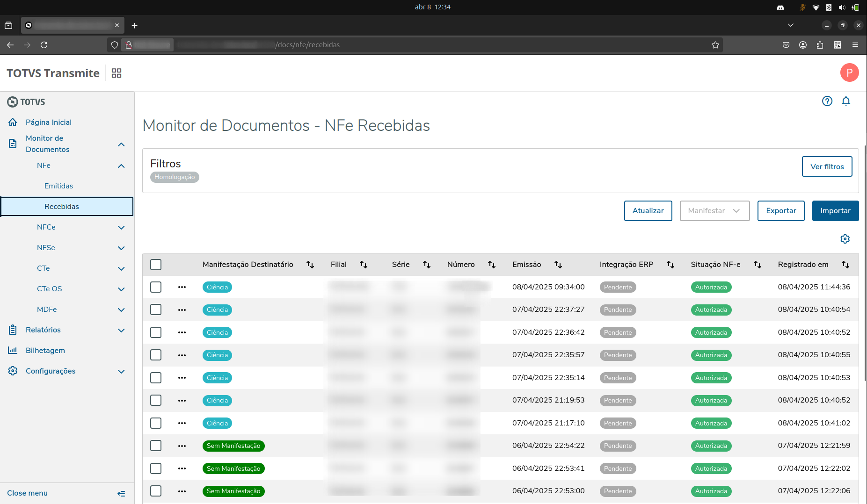Viewport: 867px width, 504px height.
Task: Open the user profile avatar P
Action: pyautogui.click(x=849, y=72)
